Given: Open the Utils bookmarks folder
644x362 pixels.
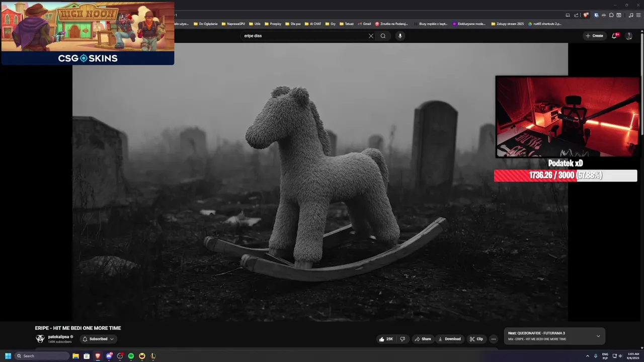Looking at the screenshot, I should pos(255,24).
